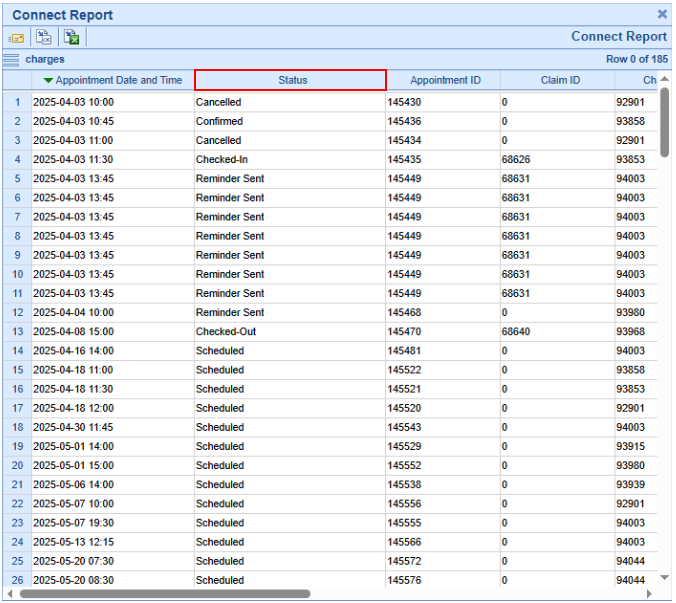The height and width of the screenshot is (603, 676).
Task: Click the green sort arrow on Appointment Date
Action: coord(48,80)
